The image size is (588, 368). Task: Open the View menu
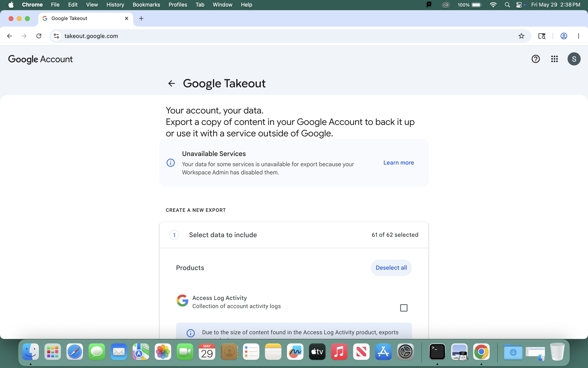[92, 5]
